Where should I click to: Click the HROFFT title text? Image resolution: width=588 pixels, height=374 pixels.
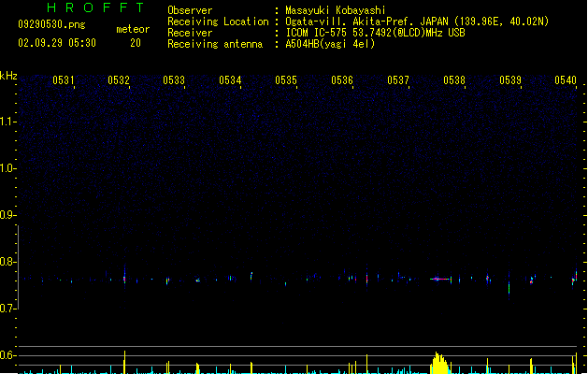coord(95,7)
